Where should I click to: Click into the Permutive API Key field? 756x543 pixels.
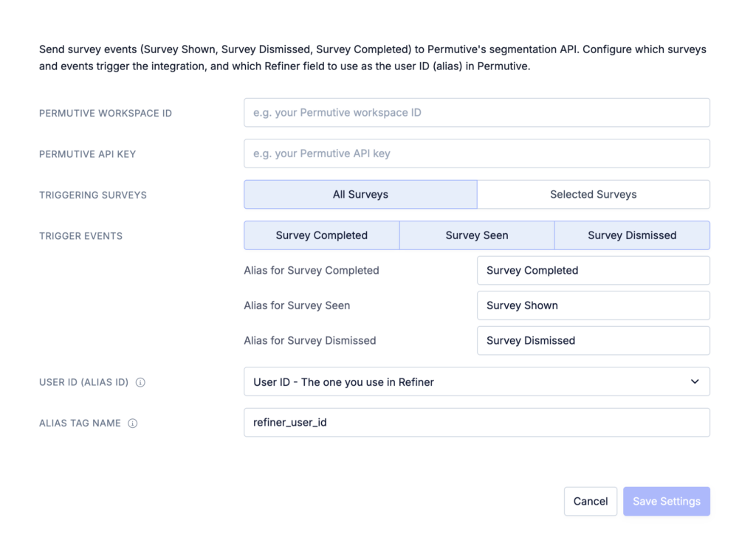point(476,153)
